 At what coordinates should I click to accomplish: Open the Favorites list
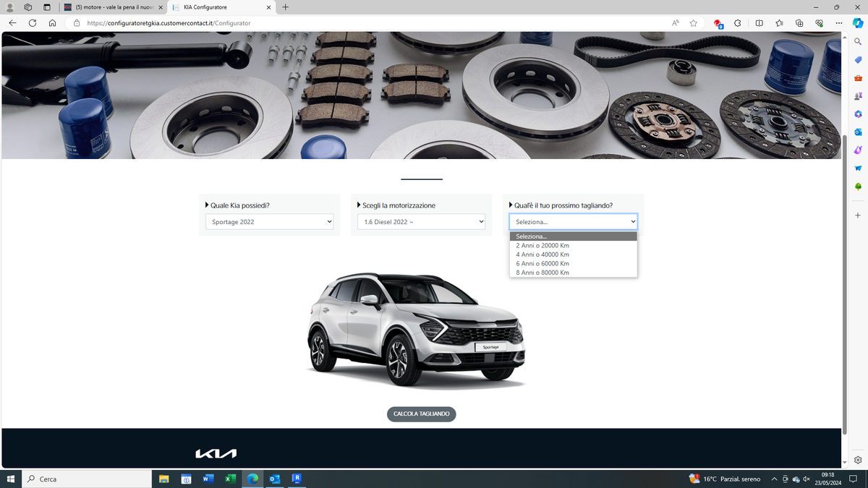pos(779,23)
